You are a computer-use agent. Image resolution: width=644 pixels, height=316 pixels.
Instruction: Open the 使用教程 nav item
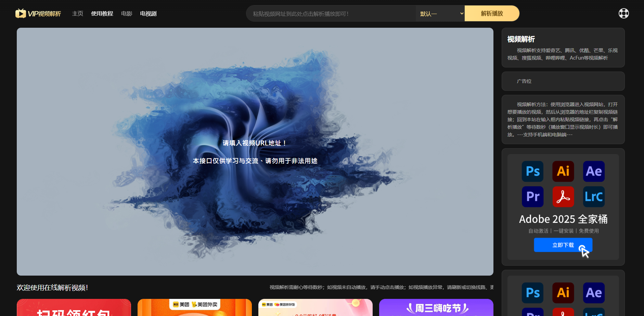[x=102, y=14]
